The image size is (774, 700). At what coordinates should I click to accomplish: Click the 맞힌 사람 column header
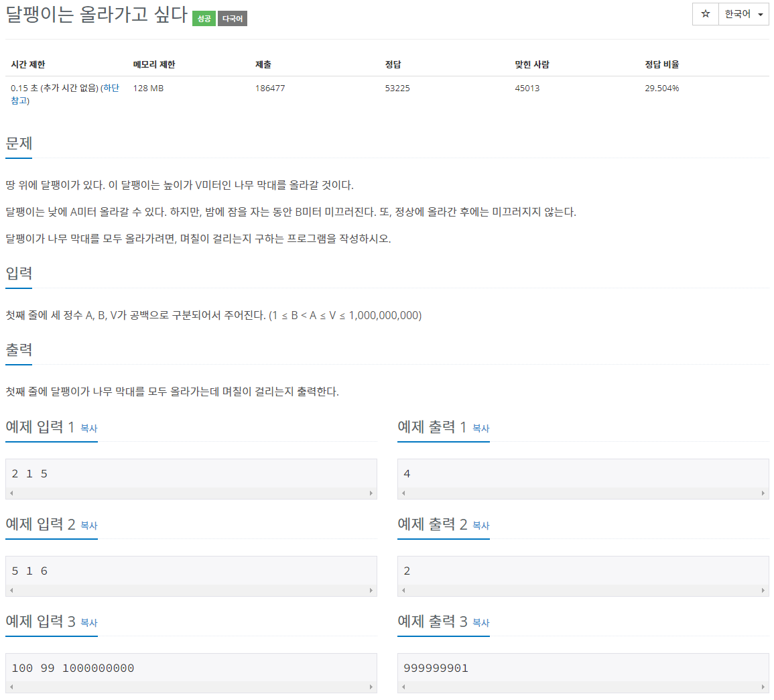coord(532,64)
